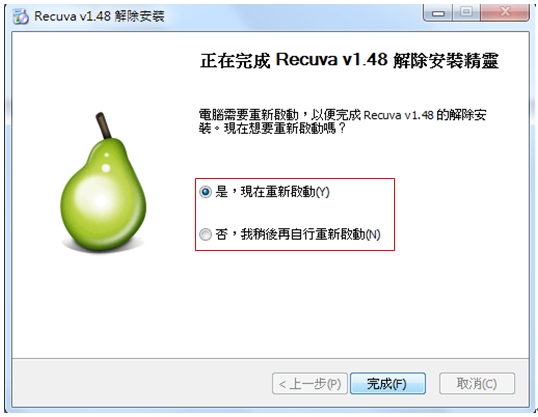Viewport: 538px width, 417px height.
Task: Click the 我稍後再自行重新啟動(N) option label text
Action: click(311, 234)
